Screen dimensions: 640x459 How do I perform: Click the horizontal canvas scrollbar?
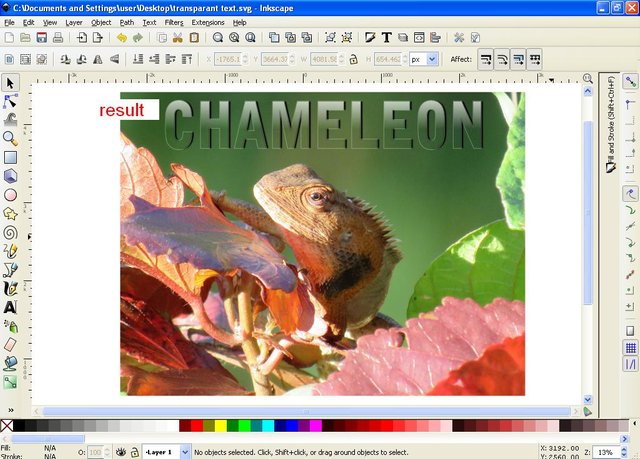(306, 411)
